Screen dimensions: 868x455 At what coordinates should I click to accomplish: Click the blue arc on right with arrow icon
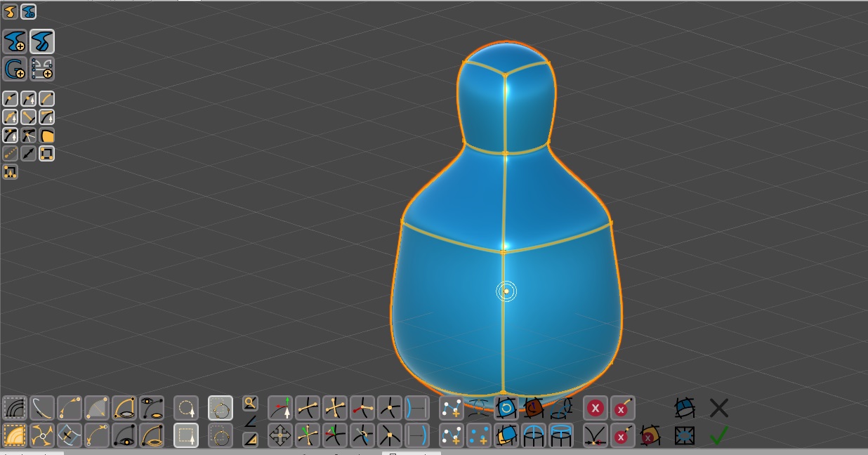[x=416, y=436]
